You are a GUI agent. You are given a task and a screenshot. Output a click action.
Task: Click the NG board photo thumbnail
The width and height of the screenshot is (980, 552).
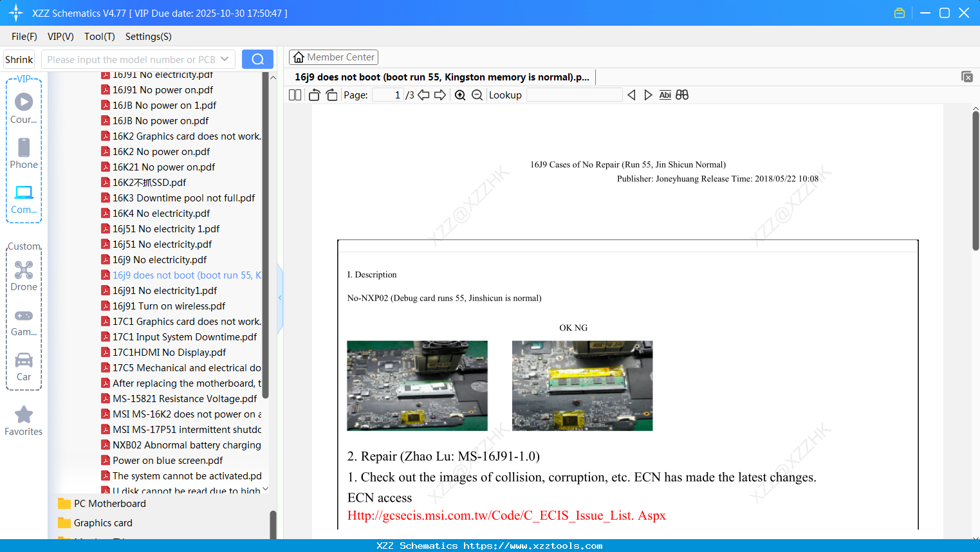(x=582, y=385)
